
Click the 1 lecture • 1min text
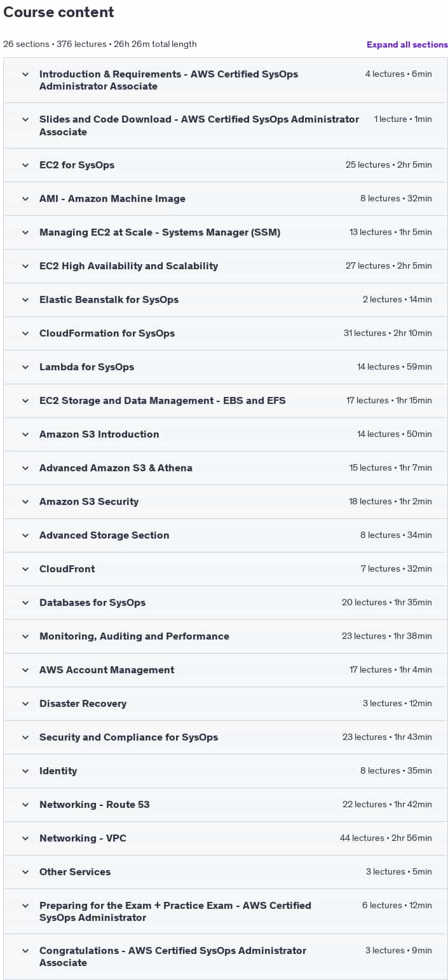[403, 119]
